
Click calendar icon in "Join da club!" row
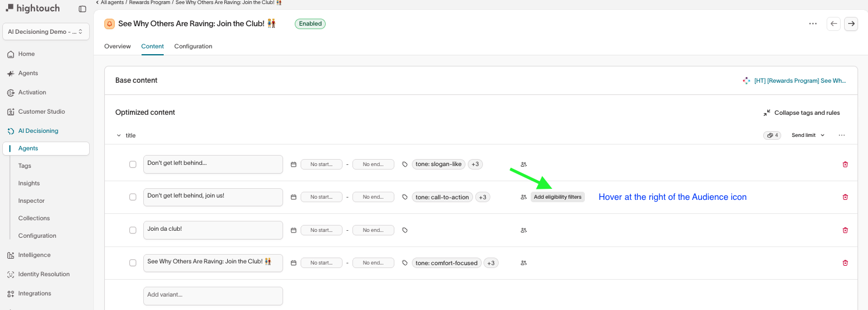point(294,230)
